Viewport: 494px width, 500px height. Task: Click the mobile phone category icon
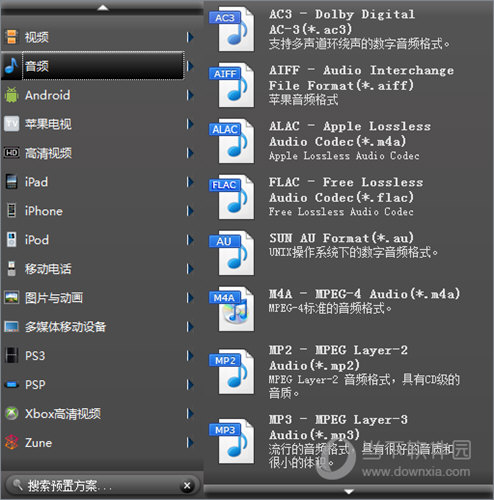pos(11,269)
